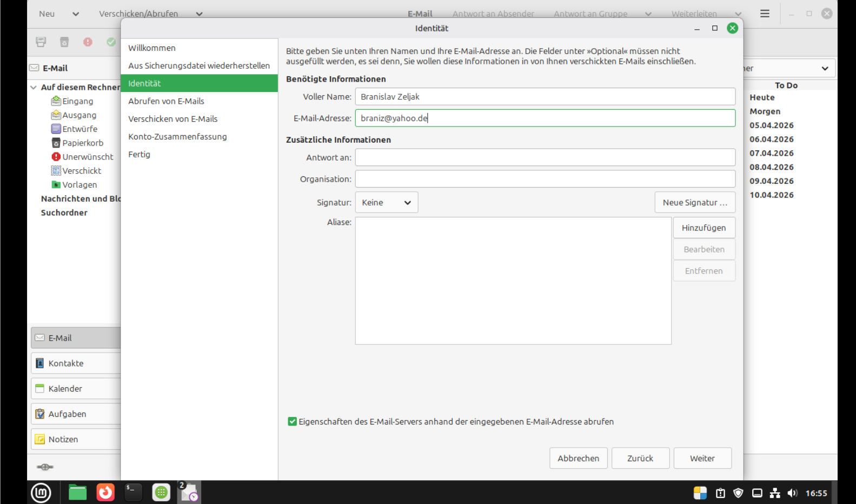Open the Signatur dropdown

[386, 202]
